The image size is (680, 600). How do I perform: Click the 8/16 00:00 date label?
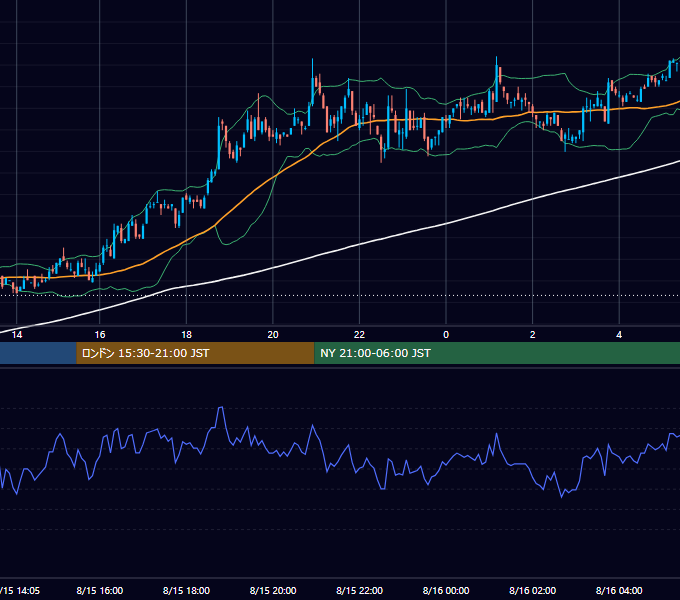pyautogui.click(x=446, y=590)
